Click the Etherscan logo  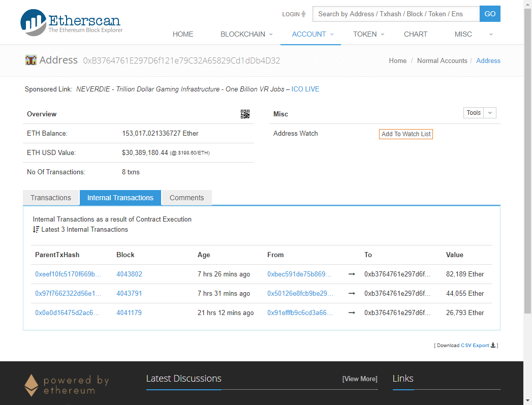click(71, 22)
